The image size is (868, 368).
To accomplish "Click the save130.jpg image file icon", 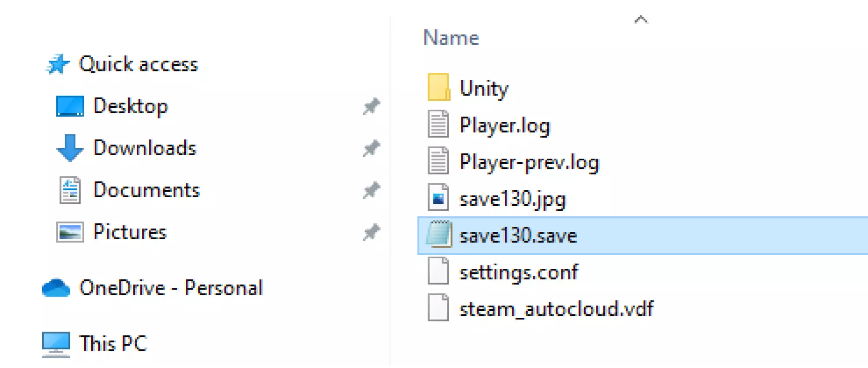I will coord(438,199).
